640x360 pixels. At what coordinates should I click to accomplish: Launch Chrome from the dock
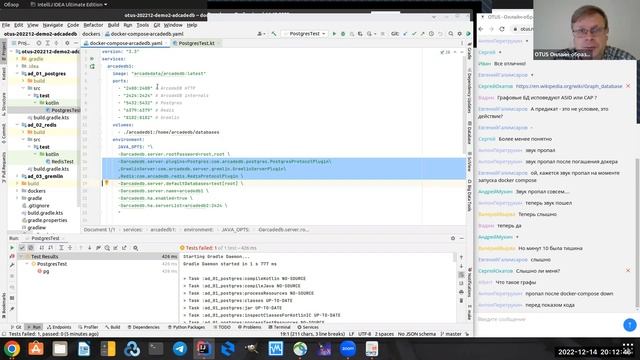[12, 349]
